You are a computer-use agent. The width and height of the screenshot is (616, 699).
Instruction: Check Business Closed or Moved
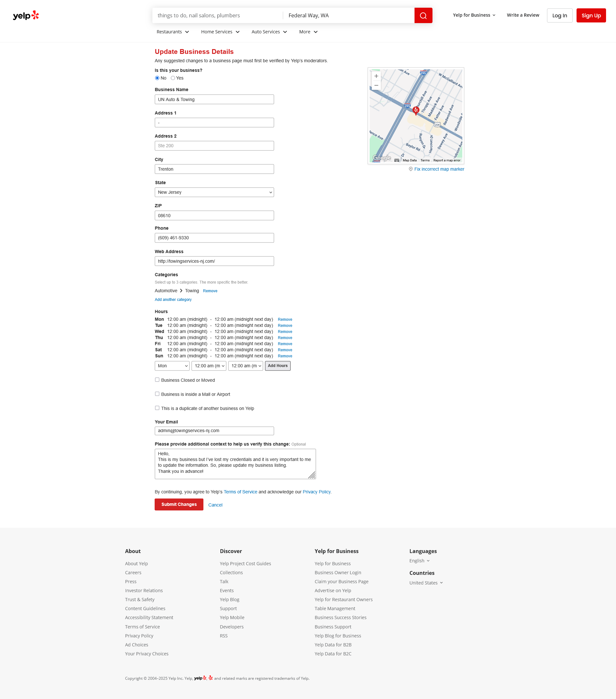point(157,379)
